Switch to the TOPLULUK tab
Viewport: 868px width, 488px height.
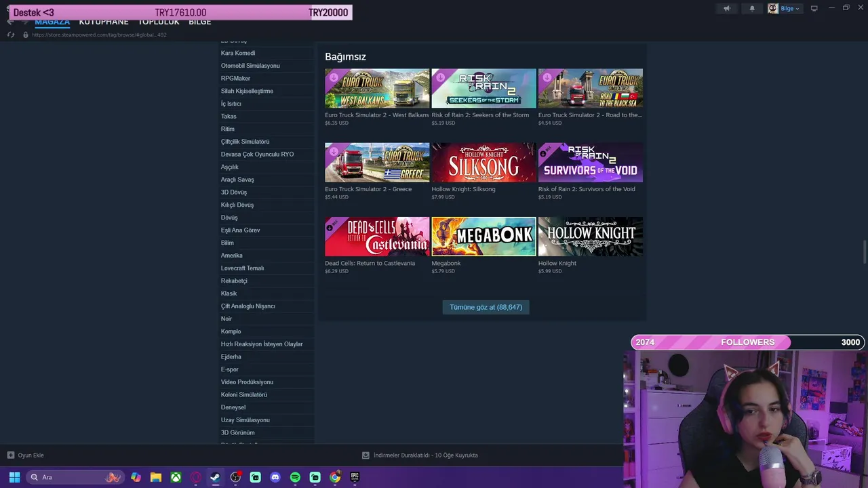coord(159,22)
